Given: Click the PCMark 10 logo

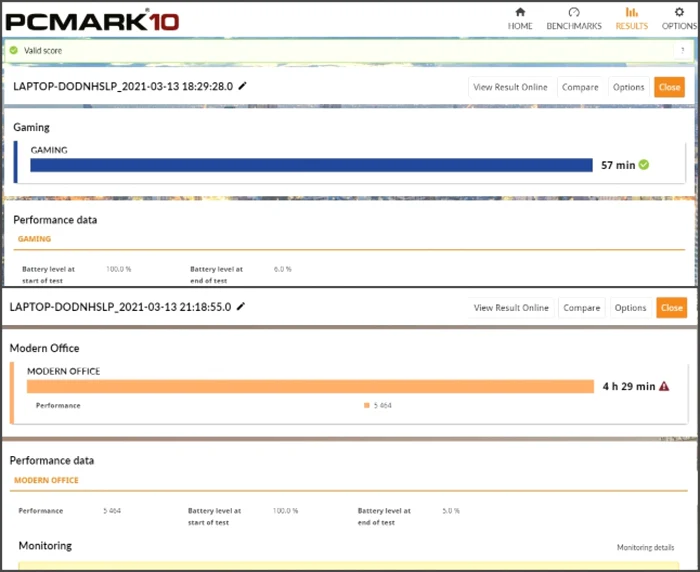Looking at the screenshot, I should pos(92,21).
